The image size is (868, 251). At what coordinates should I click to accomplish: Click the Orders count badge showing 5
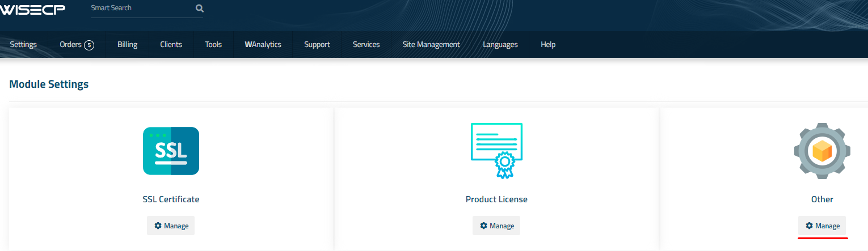89,45
